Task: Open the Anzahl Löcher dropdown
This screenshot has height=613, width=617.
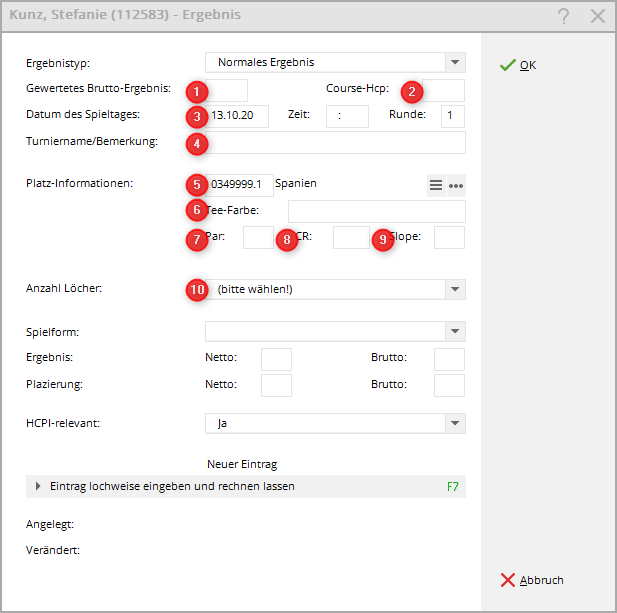Action: [x=455, y=290]
